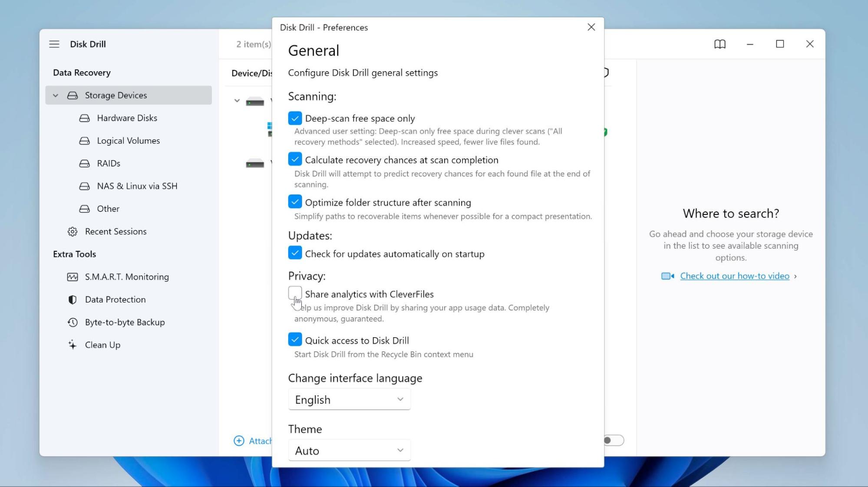Collapse the first disk row in device list
This screenshot has width=868, height=487.
click(237, 101)
